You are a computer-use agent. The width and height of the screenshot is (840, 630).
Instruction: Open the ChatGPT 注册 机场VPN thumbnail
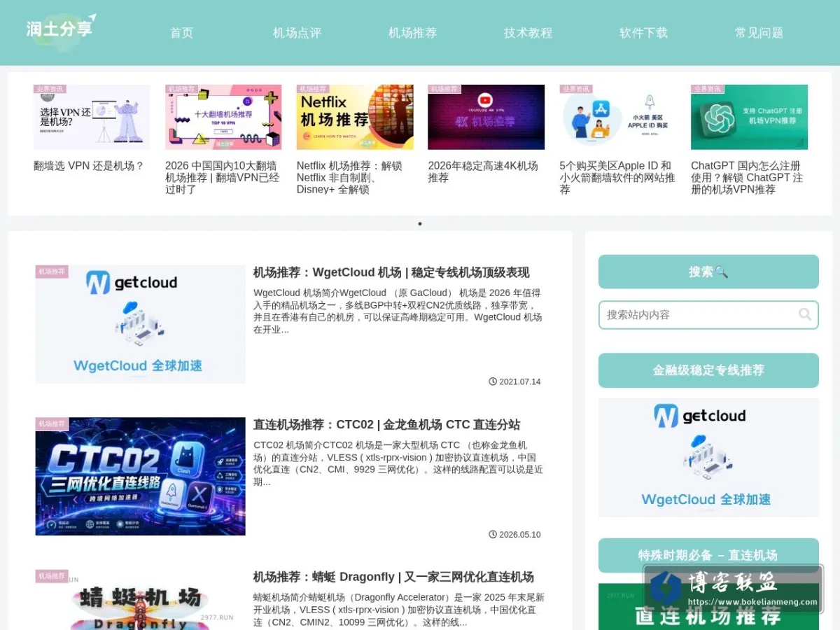(749, 117)
